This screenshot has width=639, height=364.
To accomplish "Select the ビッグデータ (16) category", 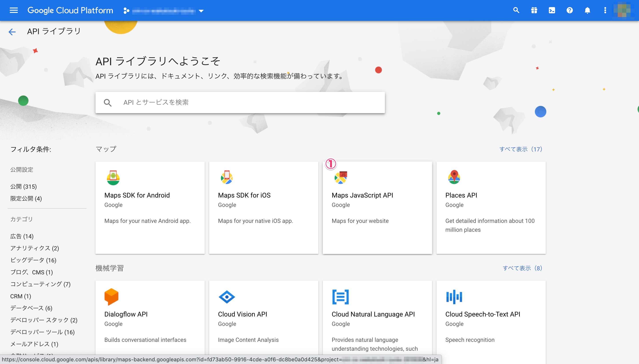I will 33,260.
